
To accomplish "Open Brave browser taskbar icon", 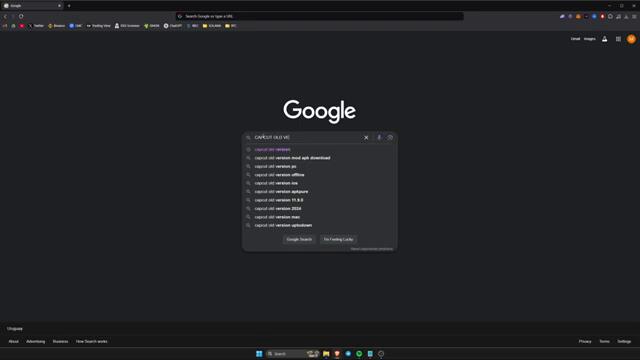I will click(337, 353).
